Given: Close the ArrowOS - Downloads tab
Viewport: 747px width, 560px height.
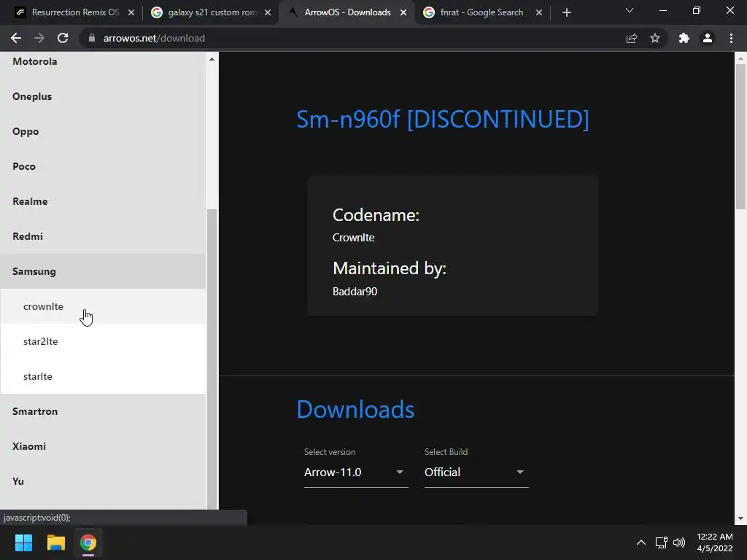Looking at the screenshot, I should 403,12.
